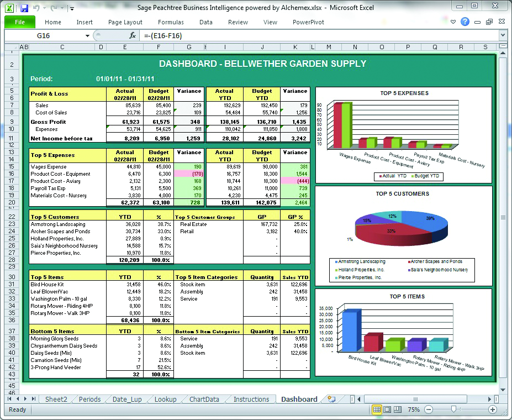Open the Name Box dropdown arrow
512x420 pixels.
87,35
